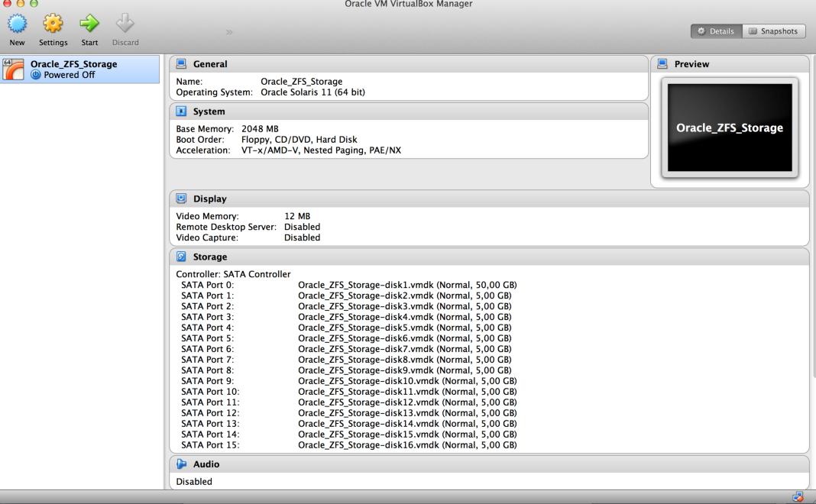Click Oracle_ZFS_Storage-disk3.vmdk entry
816x504 pixels.
click(x=405, y=306)
